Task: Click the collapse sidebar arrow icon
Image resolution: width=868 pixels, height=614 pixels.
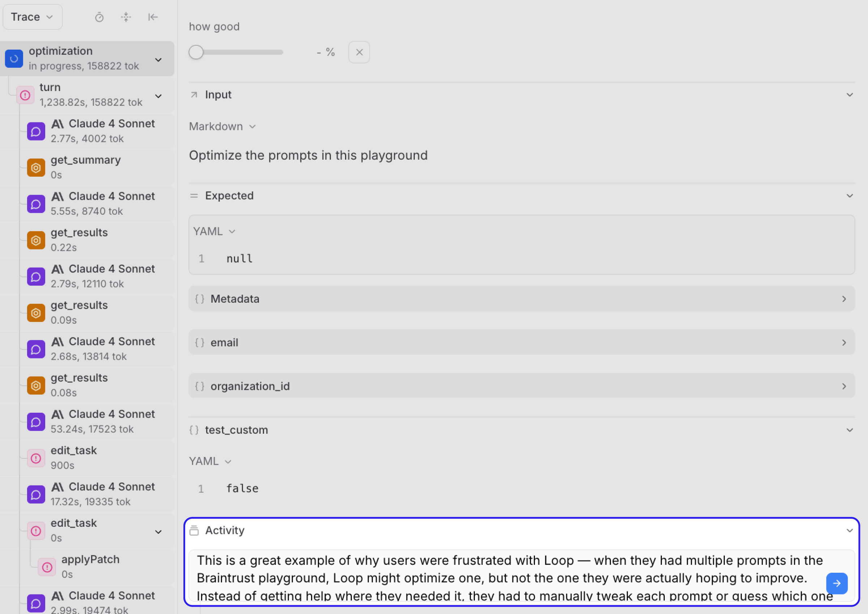Action: click(153, 17)
